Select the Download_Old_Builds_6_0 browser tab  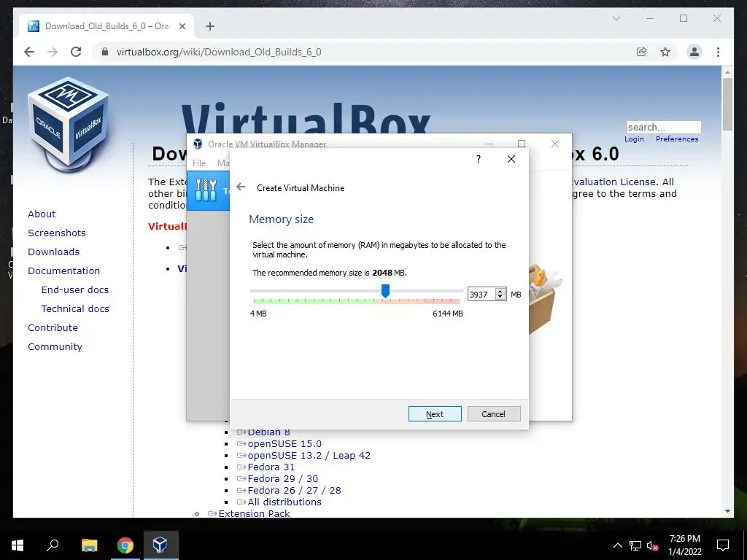pyautogui.click(x=107, y=26)
